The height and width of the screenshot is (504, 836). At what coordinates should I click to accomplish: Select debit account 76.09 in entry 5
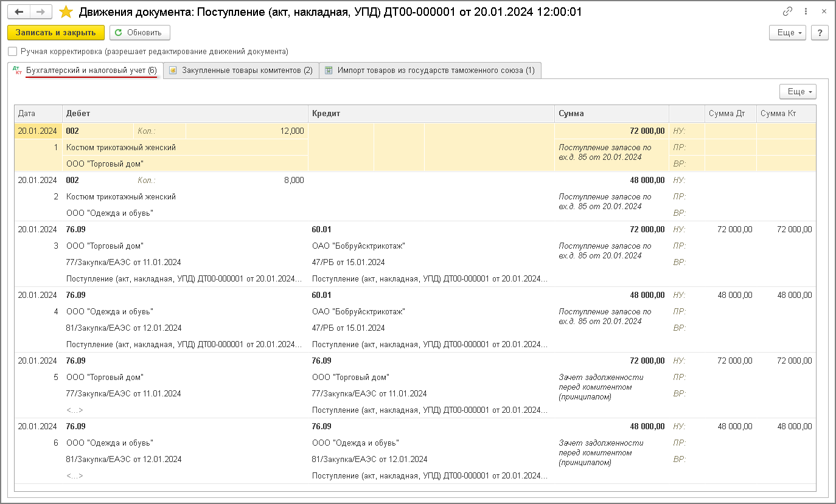pos(76,361)
